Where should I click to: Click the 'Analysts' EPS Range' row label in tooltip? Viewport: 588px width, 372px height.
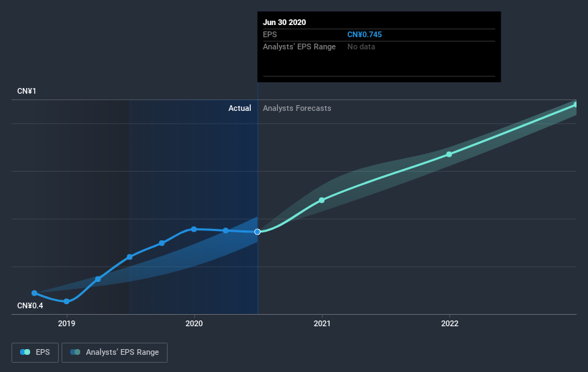tap(299, 46)
